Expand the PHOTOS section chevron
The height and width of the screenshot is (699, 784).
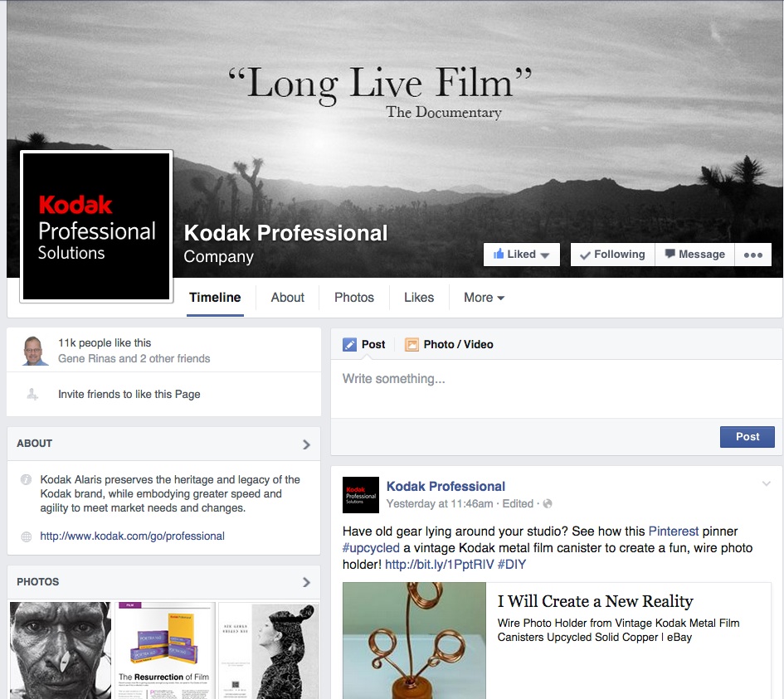point(306,582)
